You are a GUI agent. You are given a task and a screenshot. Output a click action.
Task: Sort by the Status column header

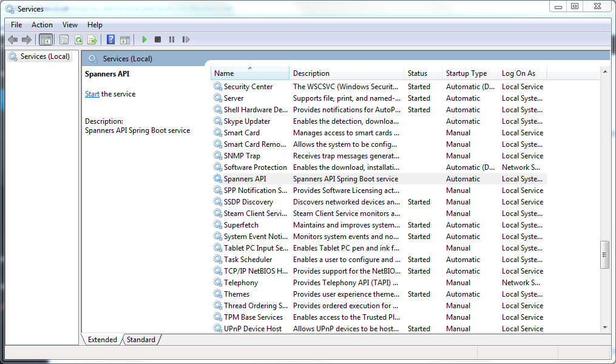(x=423, y=73)
